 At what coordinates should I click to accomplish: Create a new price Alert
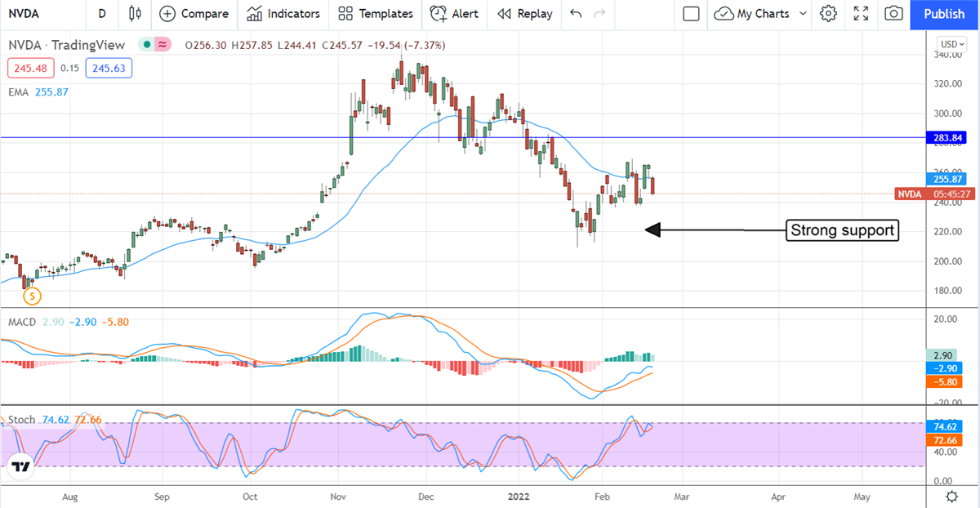coord(454,14)
